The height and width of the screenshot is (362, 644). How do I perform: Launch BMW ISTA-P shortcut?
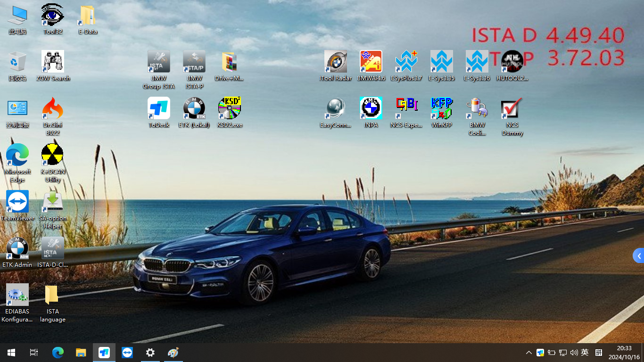[x=194, y=70]
